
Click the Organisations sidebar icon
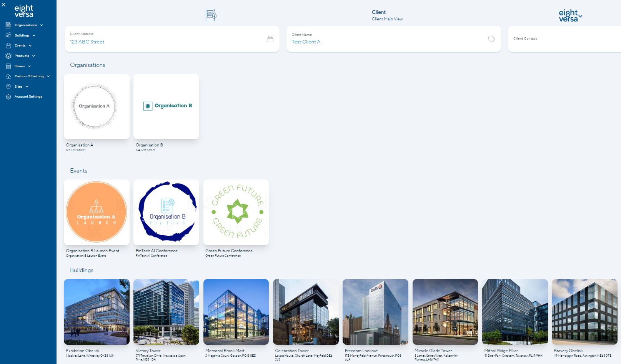8,25
